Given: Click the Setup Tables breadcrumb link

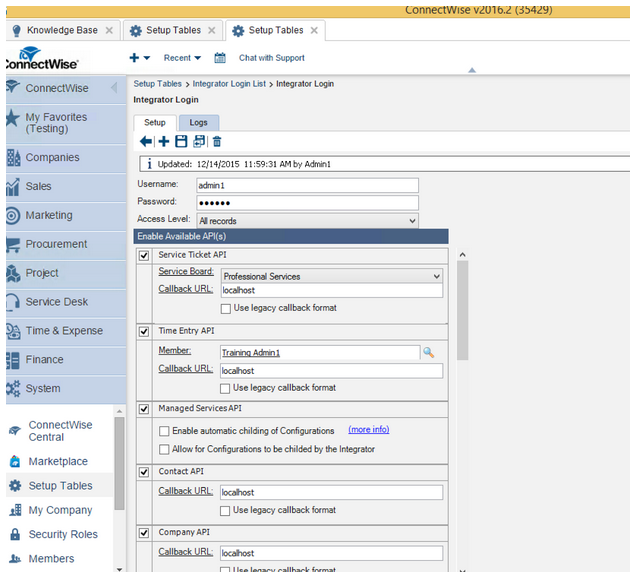Looking at the screenshot, I should pyautogui.click(x=157, y=84).
